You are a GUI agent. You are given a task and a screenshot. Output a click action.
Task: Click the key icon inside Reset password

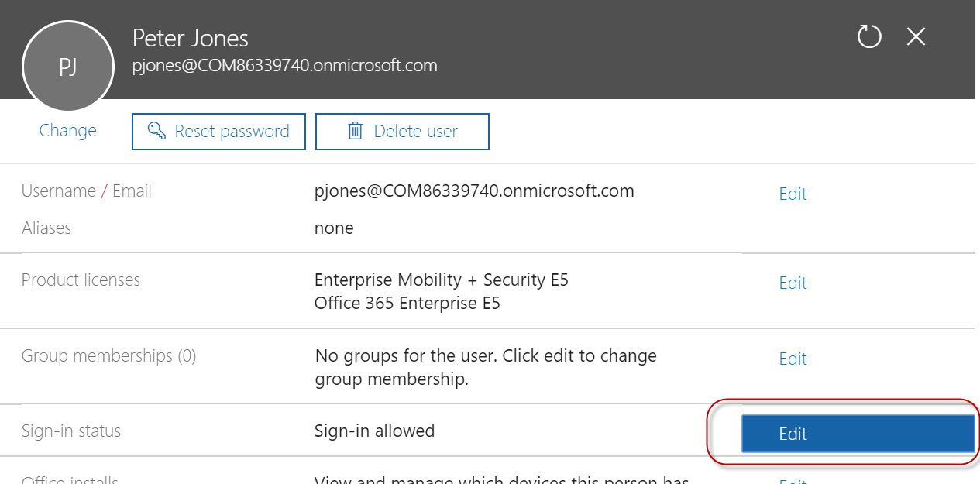coord(157,131)
